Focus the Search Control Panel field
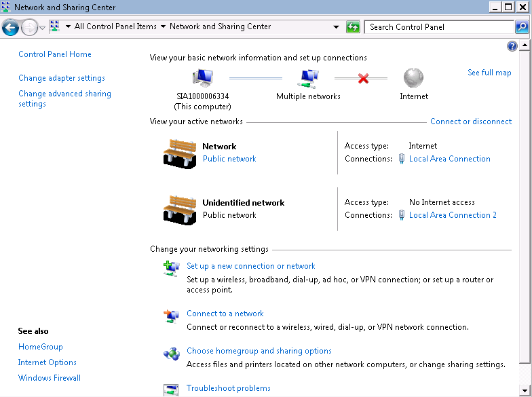This screenshot has height=397, width=532. [438, 27]
